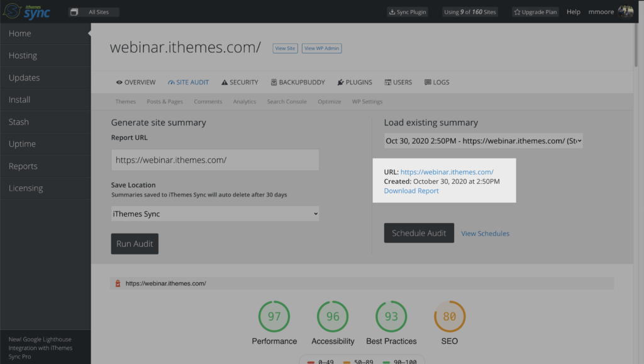Go to the BackupBuddy tab
Screen dimensions: 644x364
click(x=297, y=82)
